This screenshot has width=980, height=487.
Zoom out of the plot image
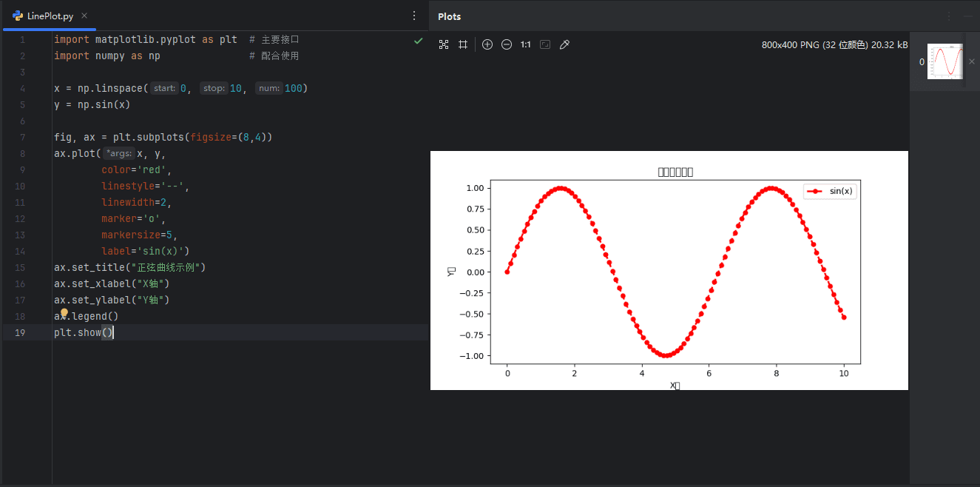(x=507, y=44)
